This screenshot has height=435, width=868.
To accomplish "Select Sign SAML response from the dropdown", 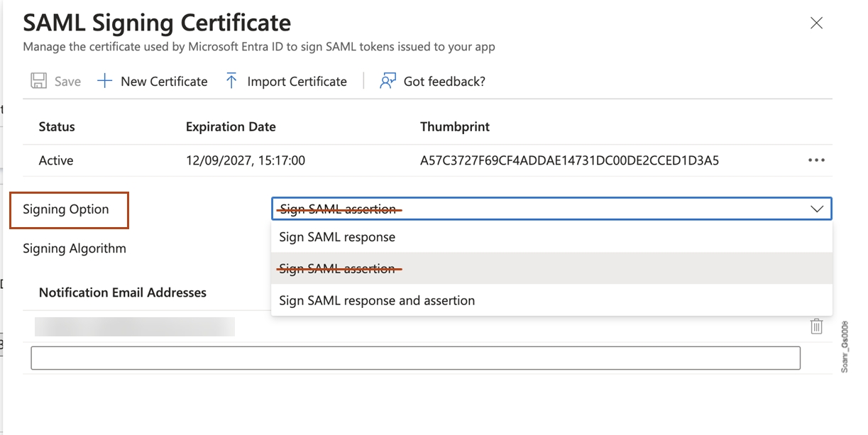I will pos(336,237).
